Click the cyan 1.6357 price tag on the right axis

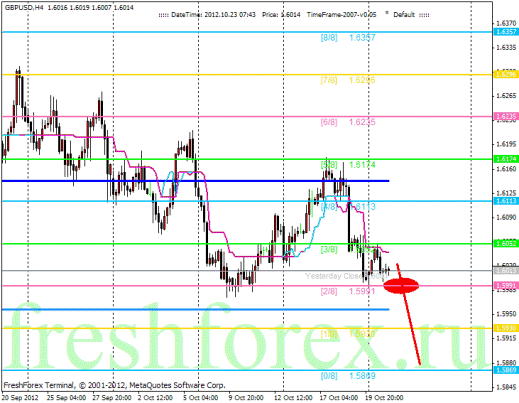(x=506, y=32)
